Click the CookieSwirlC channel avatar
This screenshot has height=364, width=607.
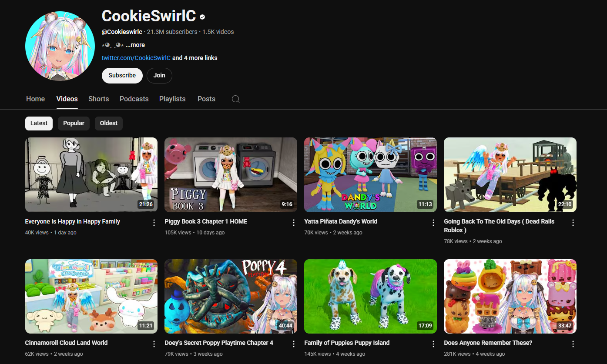[60, 47]
